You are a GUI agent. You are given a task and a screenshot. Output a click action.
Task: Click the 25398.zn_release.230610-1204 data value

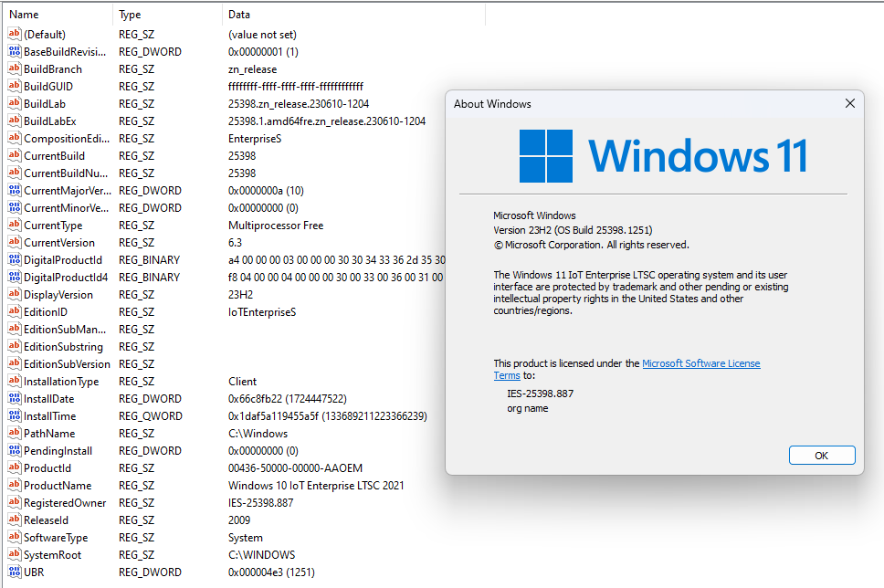(x=299, y=104)
